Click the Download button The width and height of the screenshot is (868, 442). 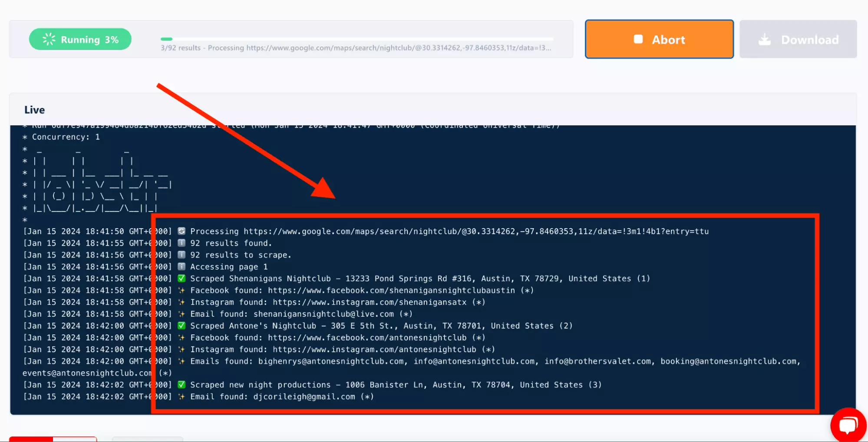tap(798, 39)
